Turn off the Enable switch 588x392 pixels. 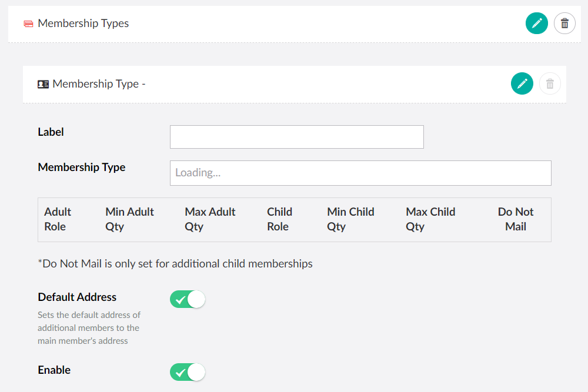coord(187,371)
